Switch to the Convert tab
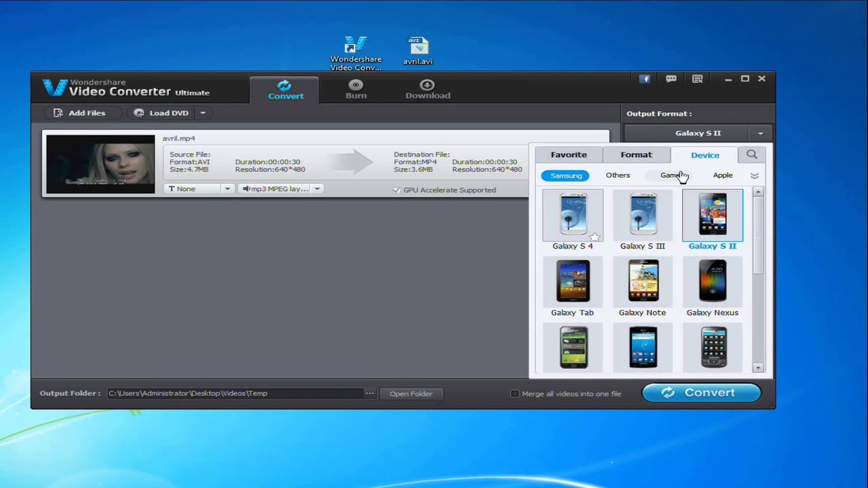The height and width of the screenshot is (488, 868). [x=285, y=89]
